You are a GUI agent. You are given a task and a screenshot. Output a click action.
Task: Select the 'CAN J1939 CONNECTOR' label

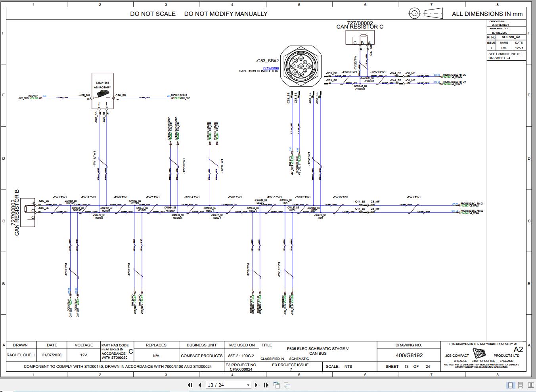coord(258,71)
